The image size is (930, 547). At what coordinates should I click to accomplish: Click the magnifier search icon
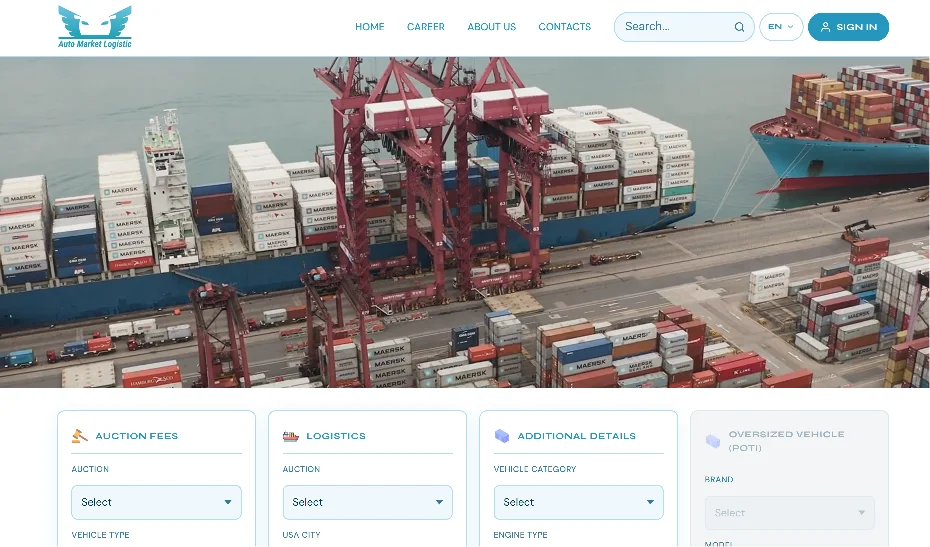(x=739, y=27)
